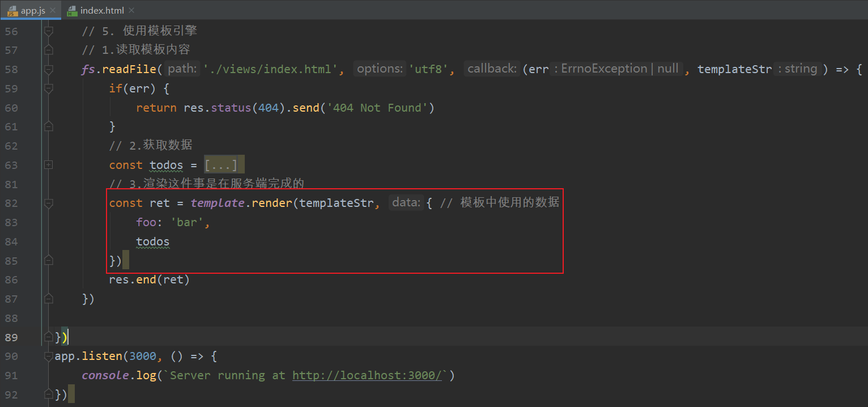Click the port number 3000 in app.listen
Screen dimensions: 868x407
(143, 357)
